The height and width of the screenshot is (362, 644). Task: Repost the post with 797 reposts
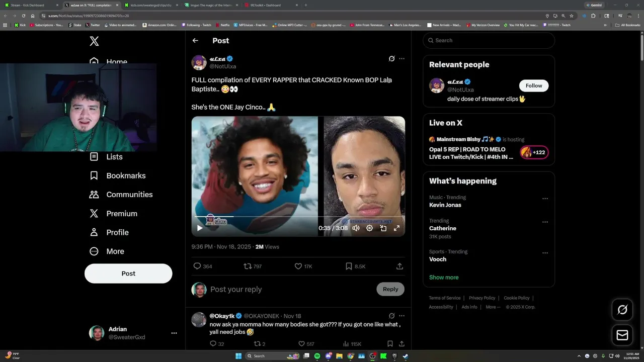pos(253,266)
